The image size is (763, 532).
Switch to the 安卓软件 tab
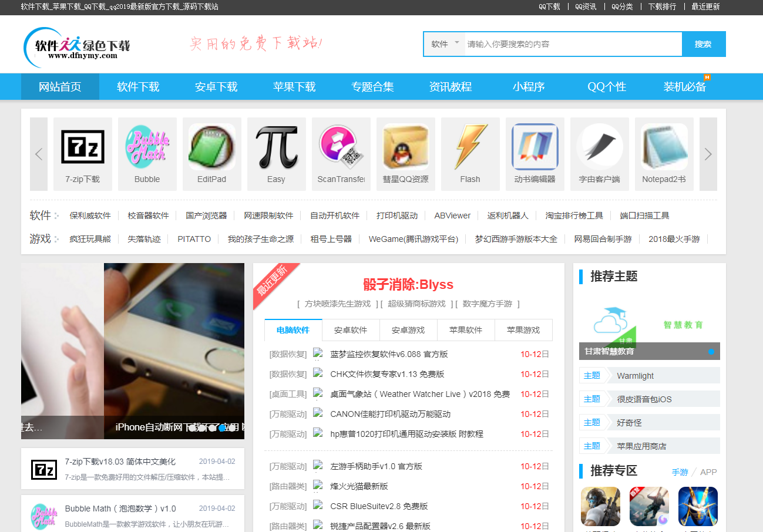[x=351, y=330]
